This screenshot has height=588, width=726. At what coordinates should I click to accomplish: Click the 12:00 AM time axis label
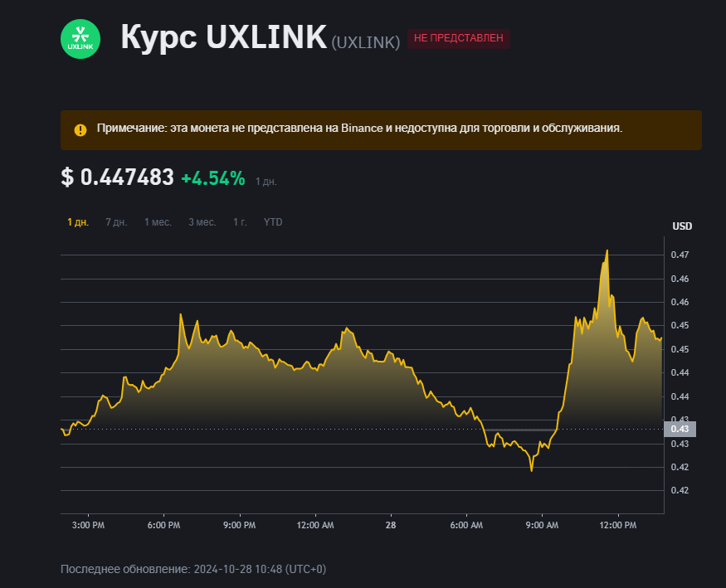(x=315, y=525)
